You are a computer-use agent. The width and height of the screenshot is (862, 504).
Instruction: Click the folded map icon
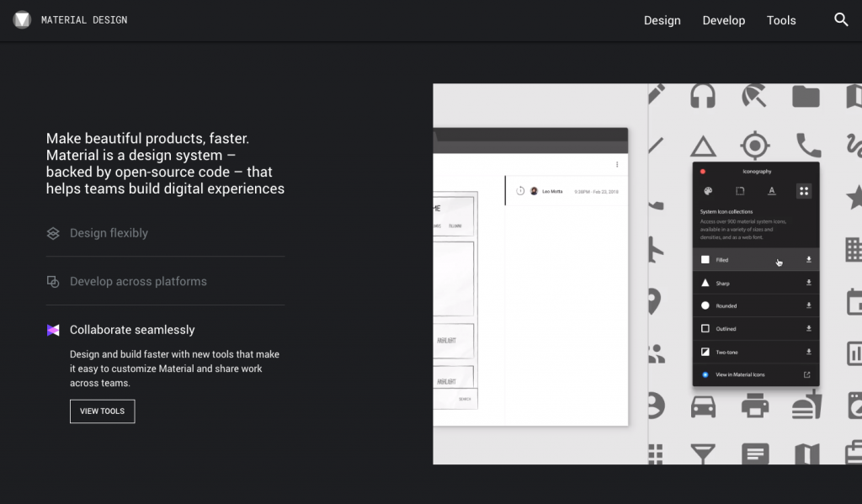coord(806,454)
